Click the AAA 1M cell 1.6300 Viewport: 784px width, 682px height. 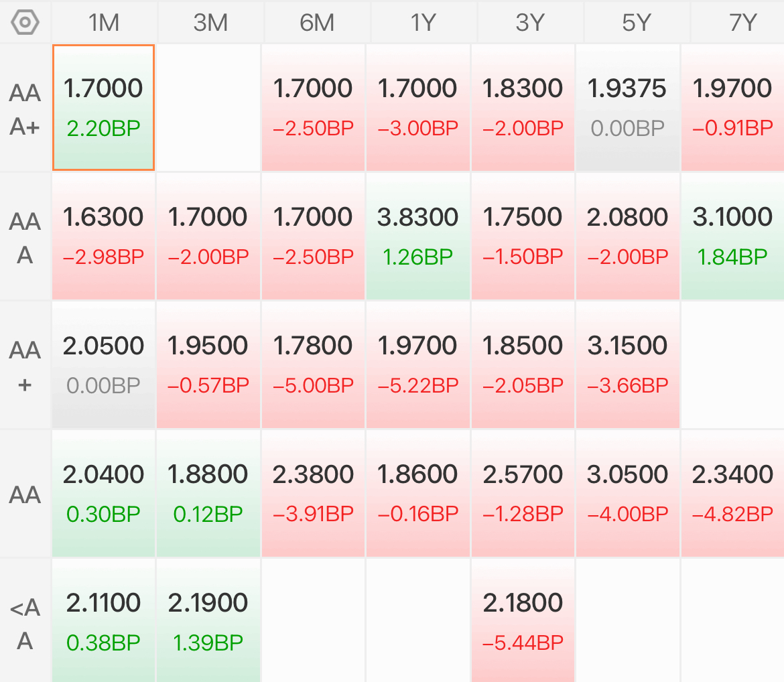103,236
